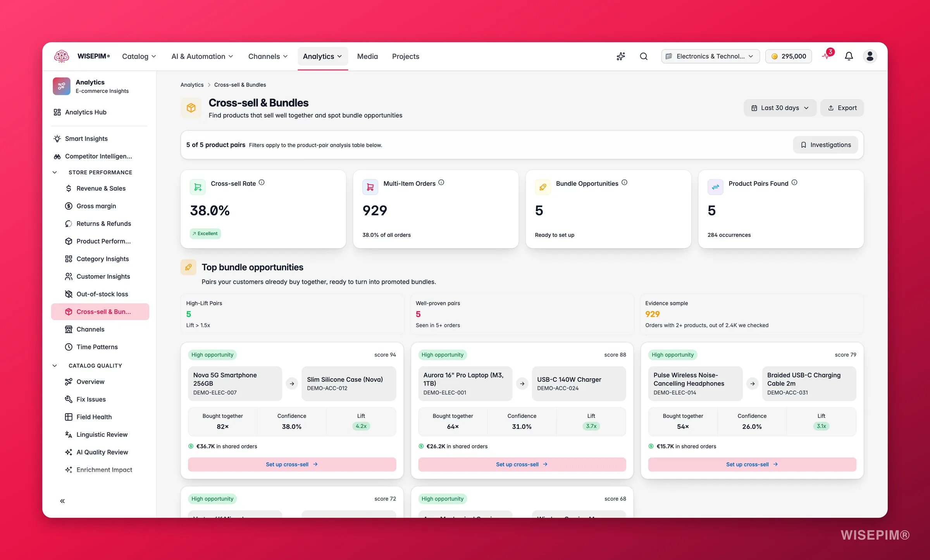Click the arrow between Pulse Headphones and Braided Cable
This screenshot has width=930, height=560.
[x=752, y=383]
